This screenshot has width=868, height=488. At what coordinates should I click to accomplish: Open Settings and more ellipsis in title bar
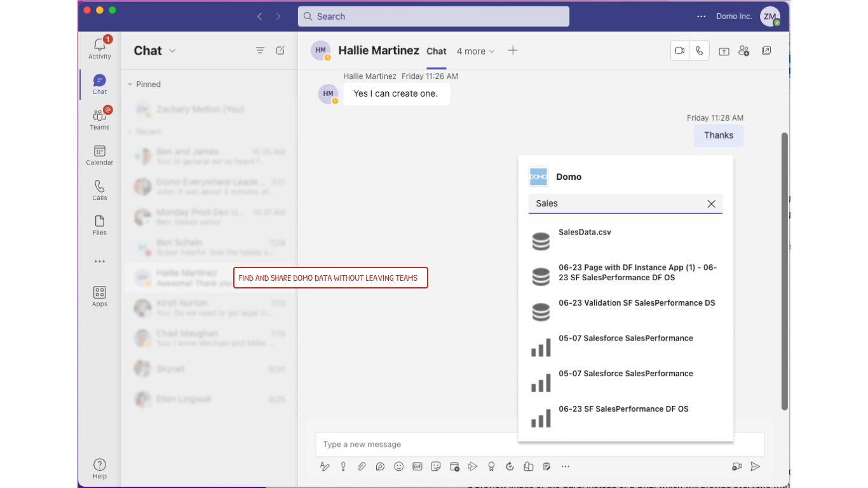[701, 17]
